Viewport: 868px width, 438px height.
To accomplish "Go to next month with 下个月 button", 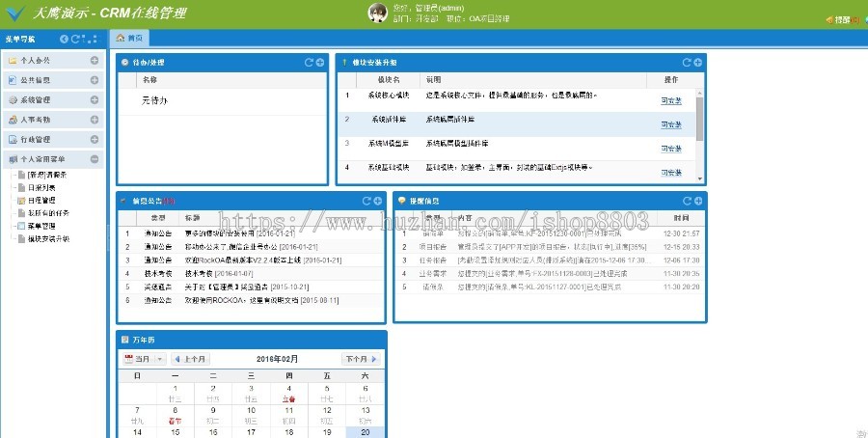I will (361, 359).
